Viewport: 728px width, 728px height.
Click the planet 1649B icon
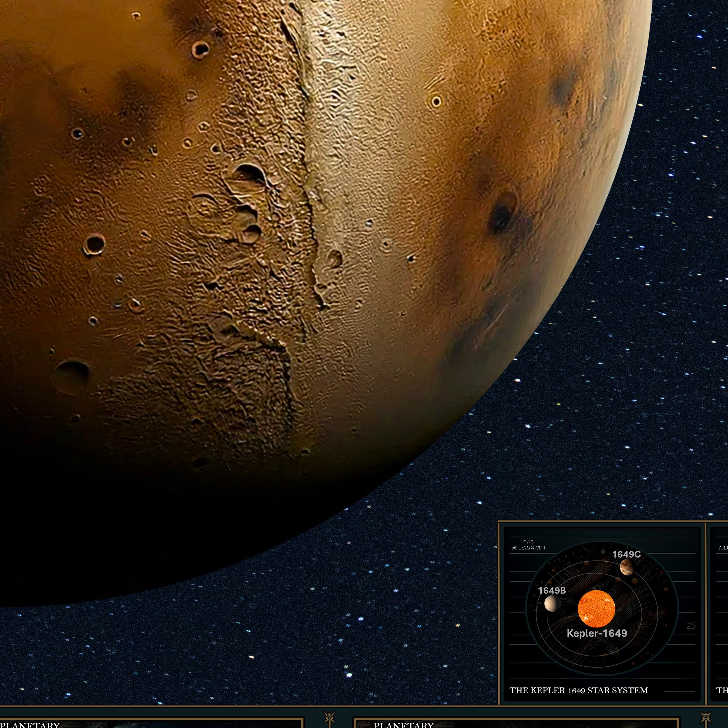pos(552,604)
